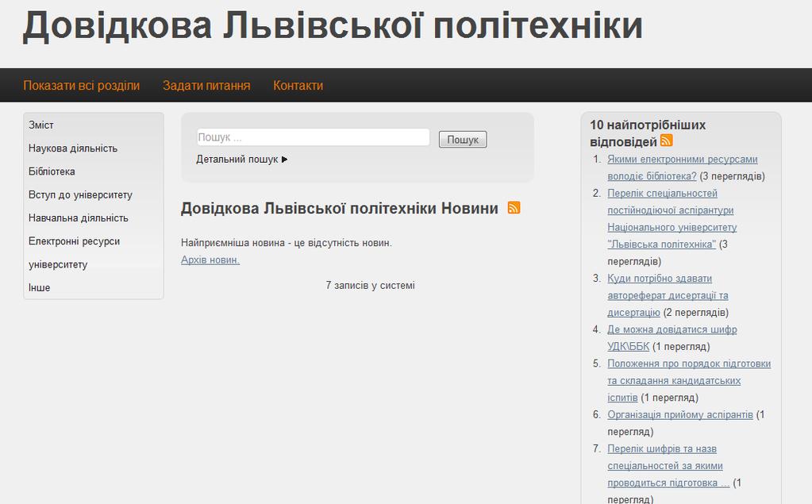Image resolution: width=812 pixels, height=504 pixels.
Task: Click the Довідкова Львівської політехніки Новини heading
Action: pos(339,208)
